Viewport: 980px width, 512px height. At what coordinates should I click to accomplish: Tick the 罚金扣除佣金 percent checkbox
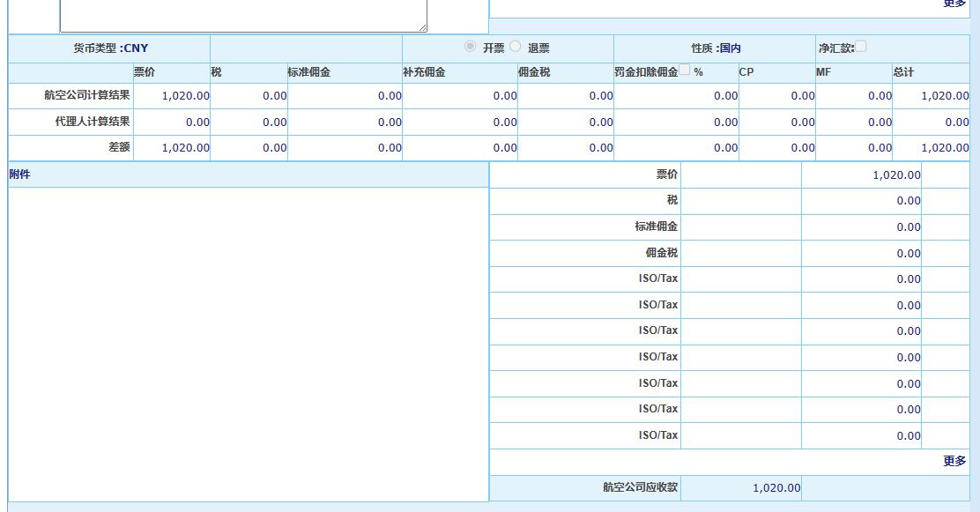point(685,70)
